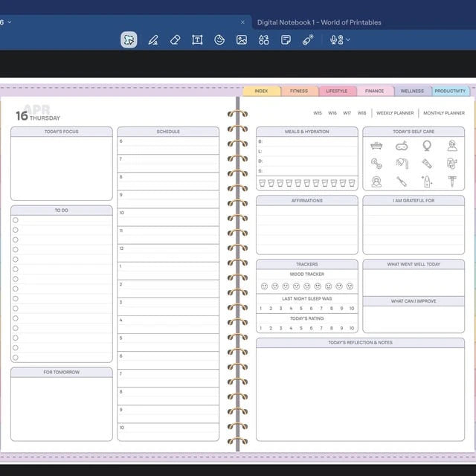
Task: Open the Stickers tool
Action: click(219, 39)
